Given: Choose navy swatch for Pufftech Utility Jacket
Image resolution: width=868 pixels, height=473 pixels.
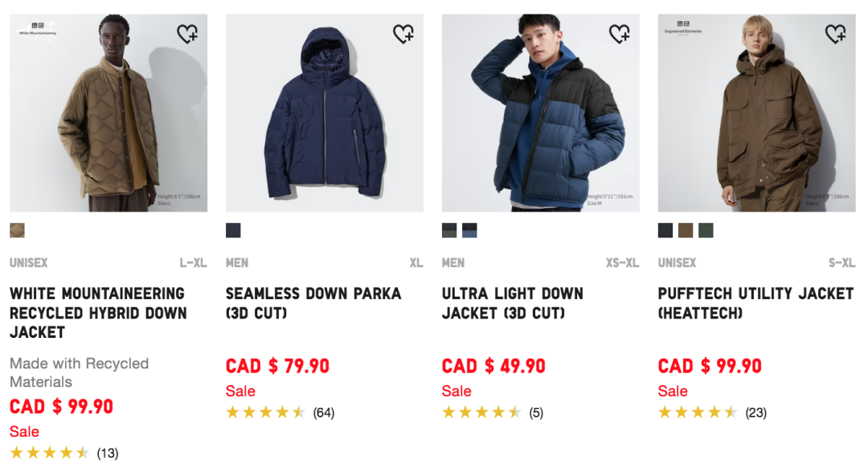Looking at the screenshot, I should coord(665,230).
